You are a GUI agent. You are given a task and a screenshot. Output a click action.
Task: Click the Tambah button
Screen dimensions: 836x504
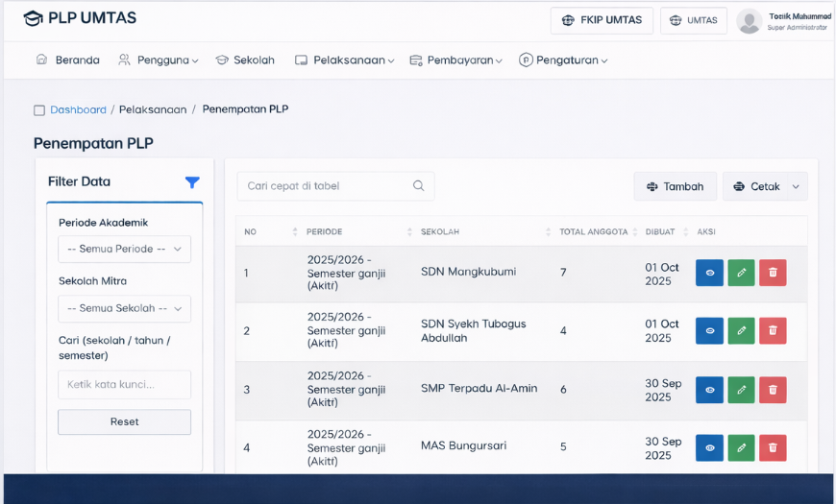click(675, 186)
